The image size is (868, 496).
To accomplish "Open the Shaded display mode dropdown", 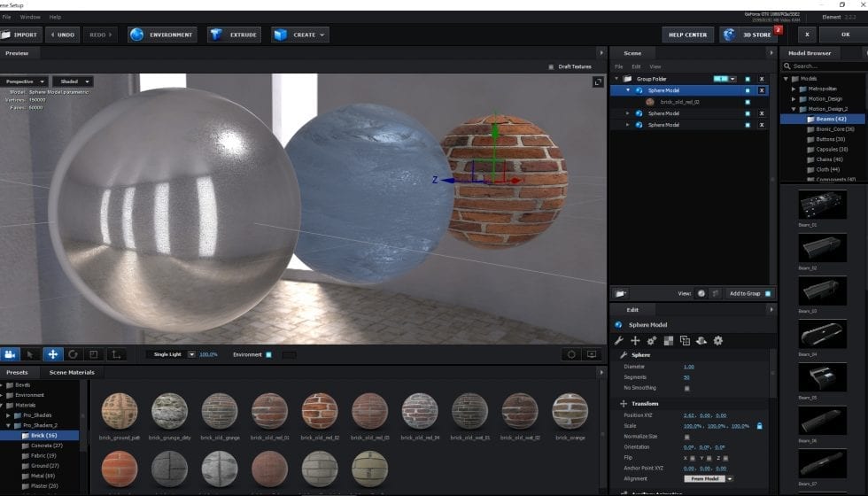I will (x=73, y=81).
